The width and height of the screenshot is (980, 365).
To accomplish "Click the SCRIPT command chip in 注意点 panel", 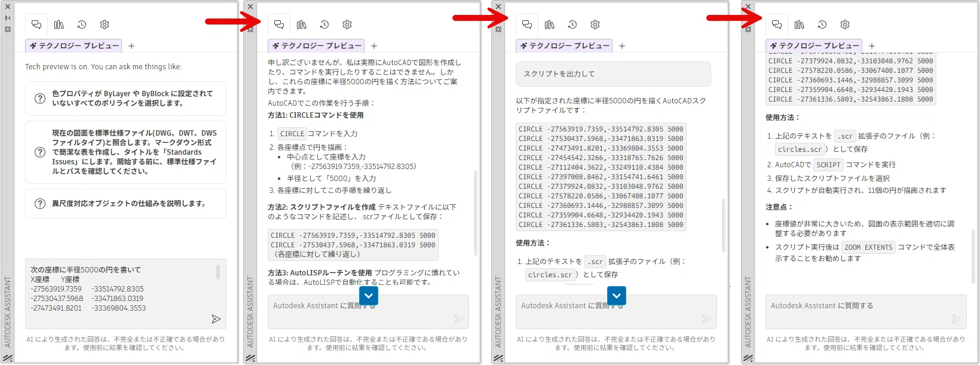I will coord(828,165).
